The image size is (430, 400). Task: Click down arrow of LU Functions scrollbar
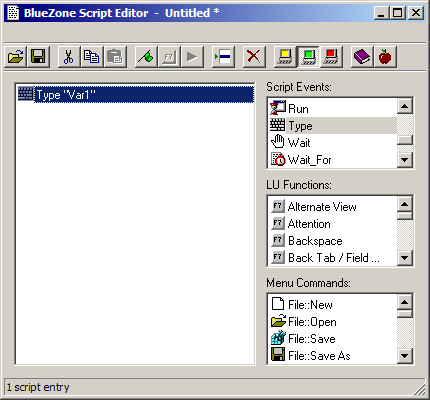(405, 257)
